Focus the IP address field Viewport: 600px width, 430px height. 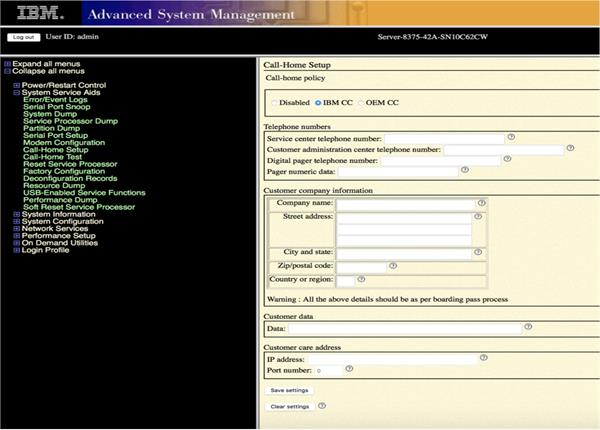click(393, 359)
